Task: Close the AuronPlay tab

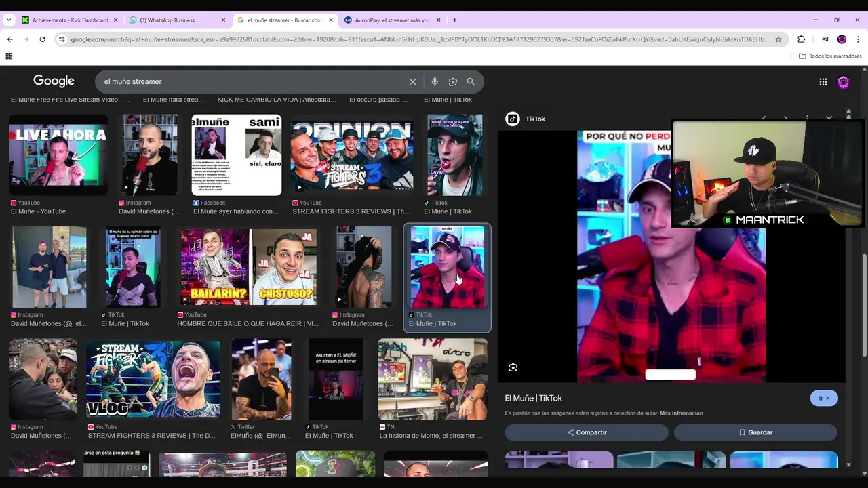Action: [438, 20]
